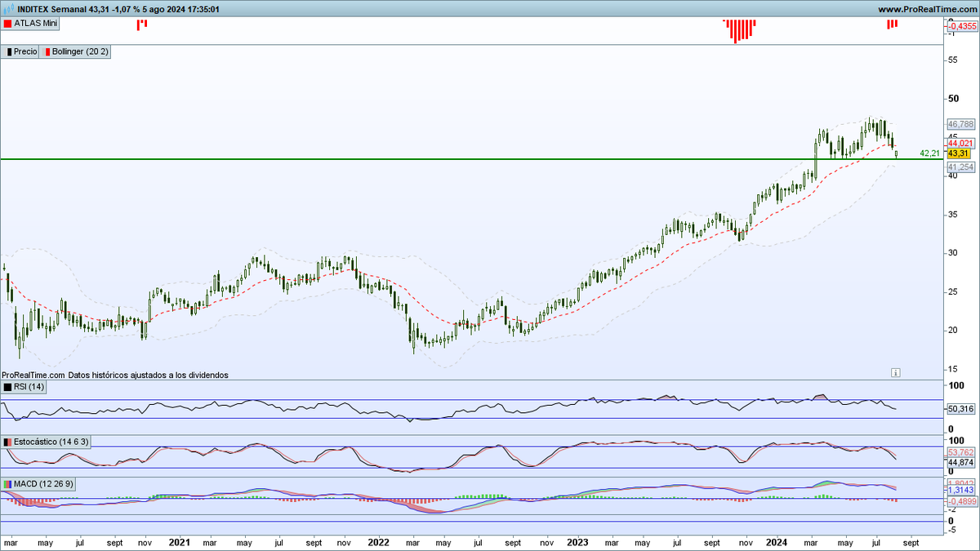Click the 'Datos históricos ajustados a los dividendos' note
The height and width of the screenshot is (551, 980).
(149, 375)
